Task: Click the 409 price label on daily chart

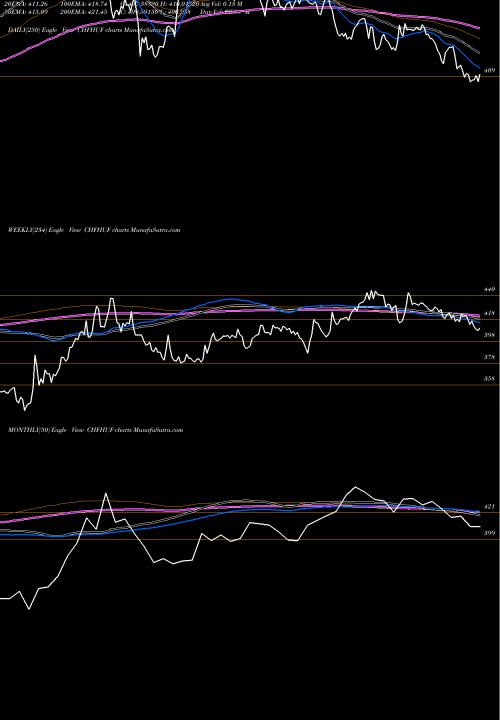Action: 489,70
